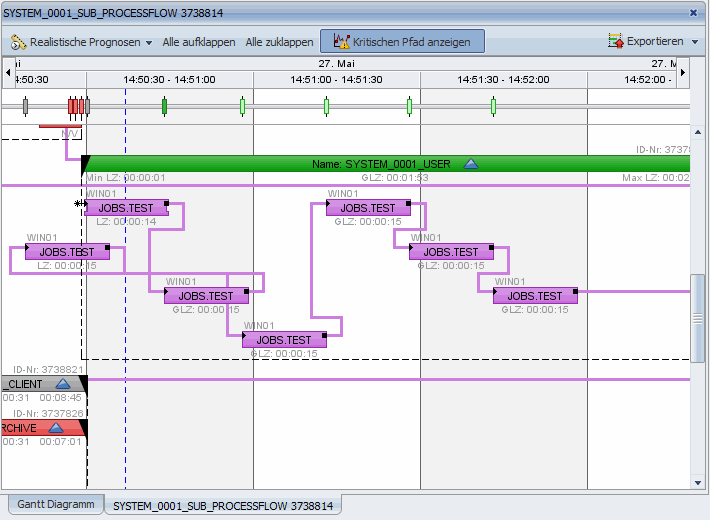Screen dimensions: 710x520
Task: Switch to the Gantt Diagramm tab
Action: pyautogui.click(x=55, y=505)
